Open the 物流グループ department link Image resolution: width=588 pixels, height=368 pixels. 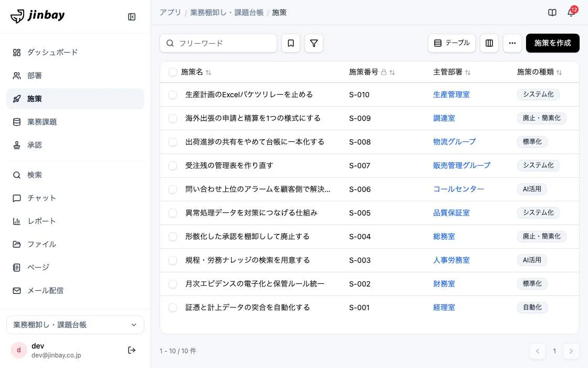[x=454, y=142]
